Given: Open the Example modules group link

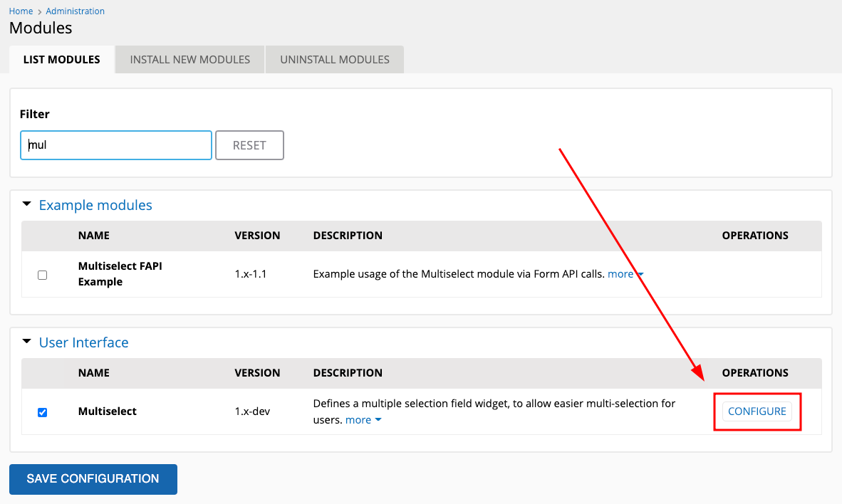Looking at the screenshot, I should click(x=95, y=204).
